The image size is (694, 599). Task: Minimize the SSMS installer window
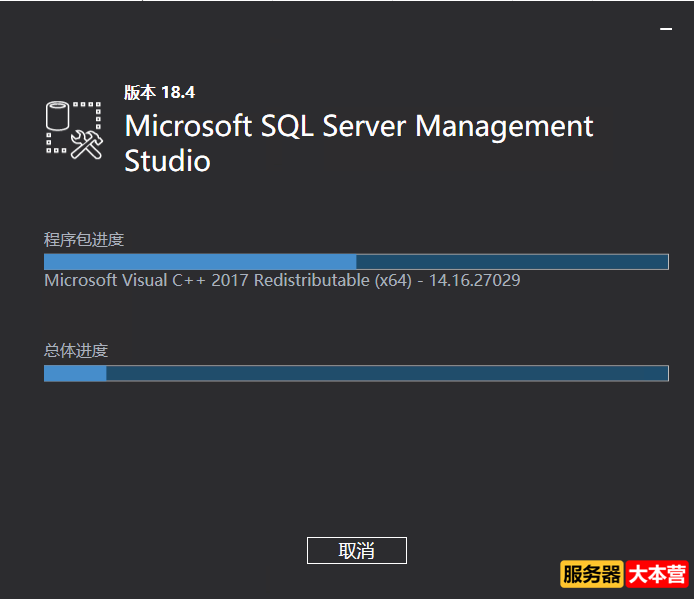tap(666, 29)
